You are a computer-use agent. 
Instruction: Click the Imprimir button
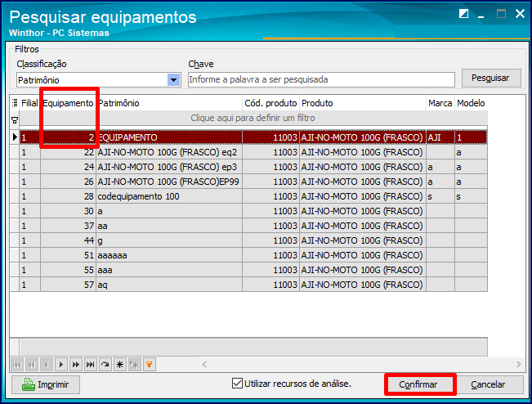tap(46, 384)
